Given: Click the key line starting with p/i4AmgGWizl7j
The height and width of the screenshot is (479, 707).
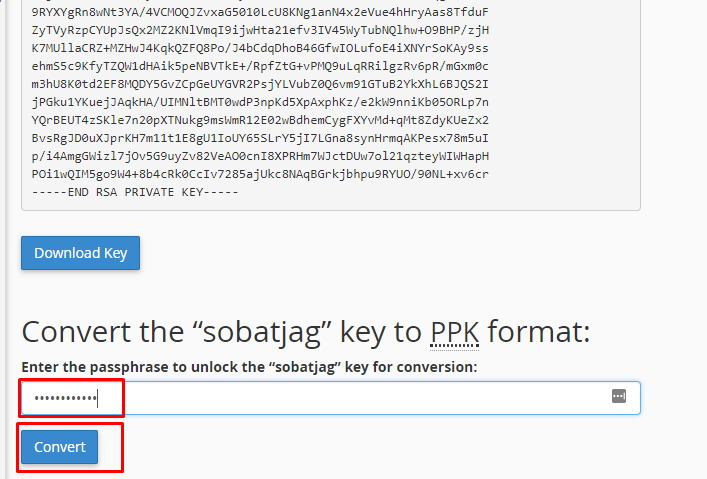Looking at the screenshot, I should (x=260, y=157).
